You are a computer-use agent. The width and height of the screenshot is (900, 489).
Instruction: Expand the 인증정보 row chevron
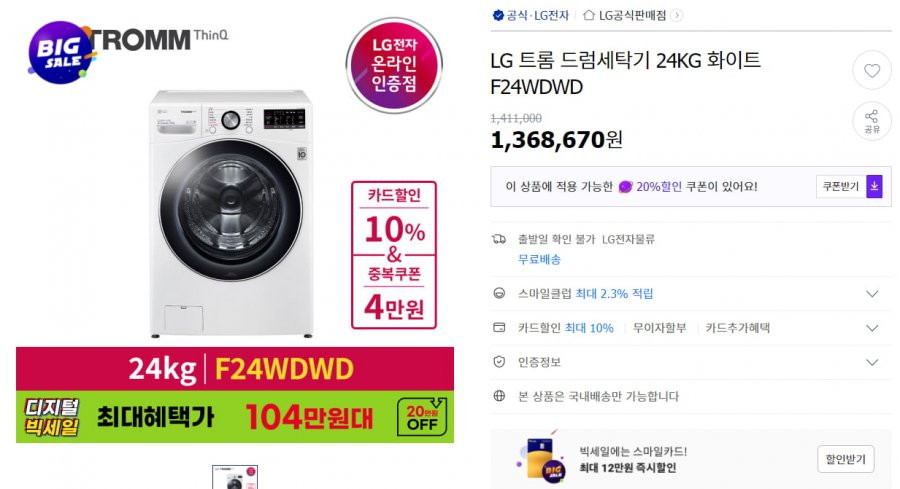coord(872,362)
